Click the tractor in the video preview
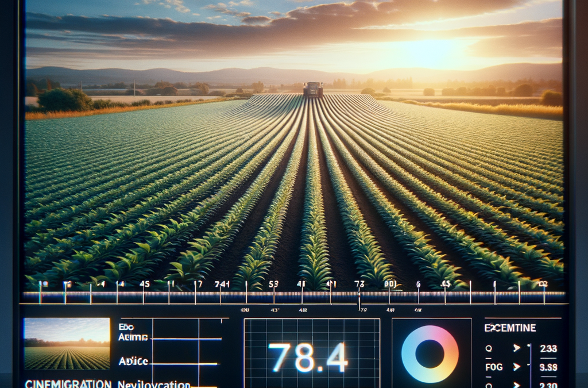 click(313, 90)
